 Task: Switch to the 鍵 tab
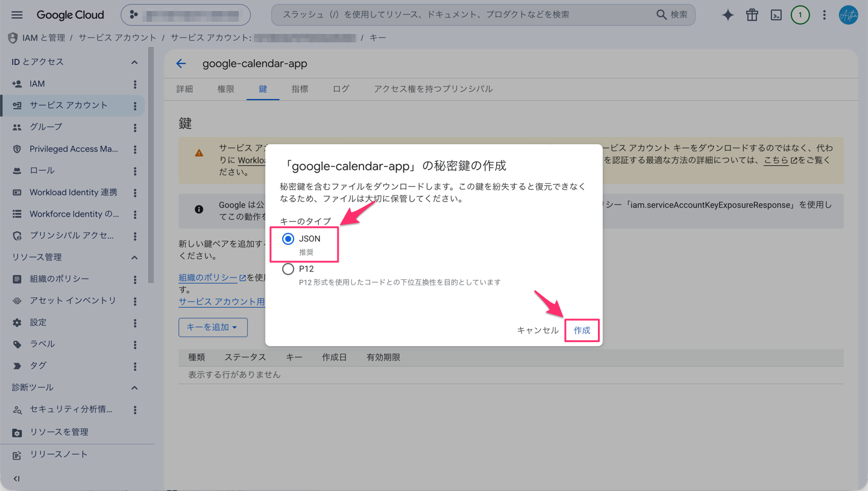tap(263, 89)
